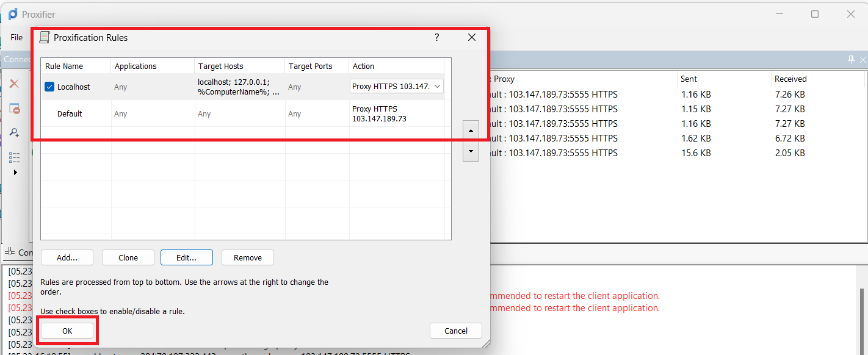Cancel the Proxification Rules dialog

pyautogui.click(x=456, y=331)
